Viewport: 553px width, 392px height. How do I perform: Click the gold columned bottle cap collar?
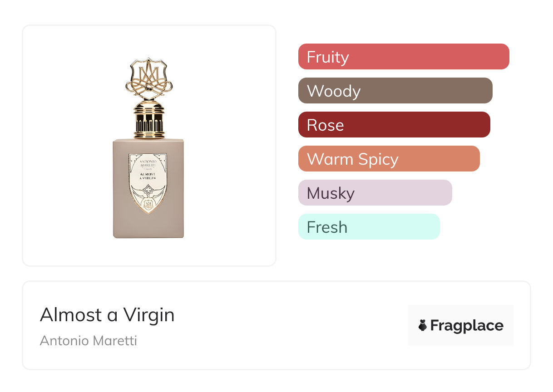(x=149, y=119)
